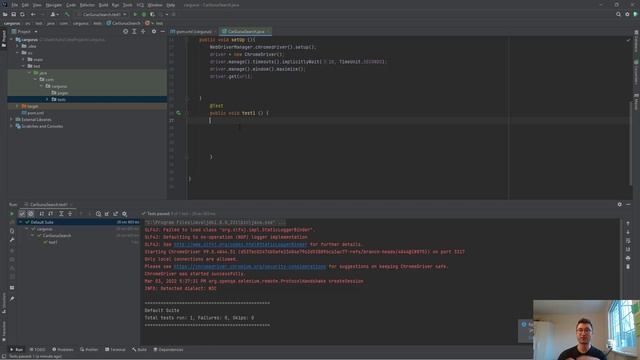Open the Help menu
The image size is (640, 360).
(x=171, y=5)
